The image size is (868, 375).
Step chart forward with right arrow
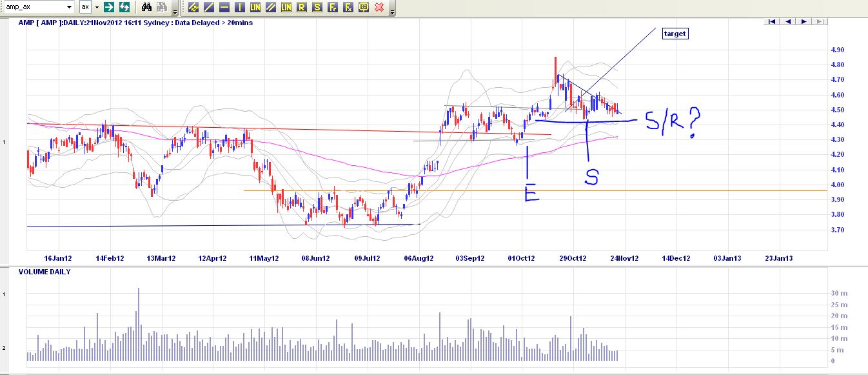(804, 21)
